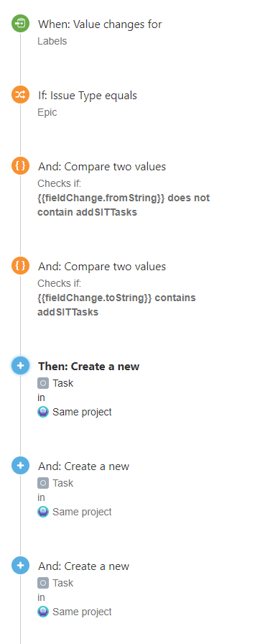Click the first Compare two values braces icon

(20, 166)
